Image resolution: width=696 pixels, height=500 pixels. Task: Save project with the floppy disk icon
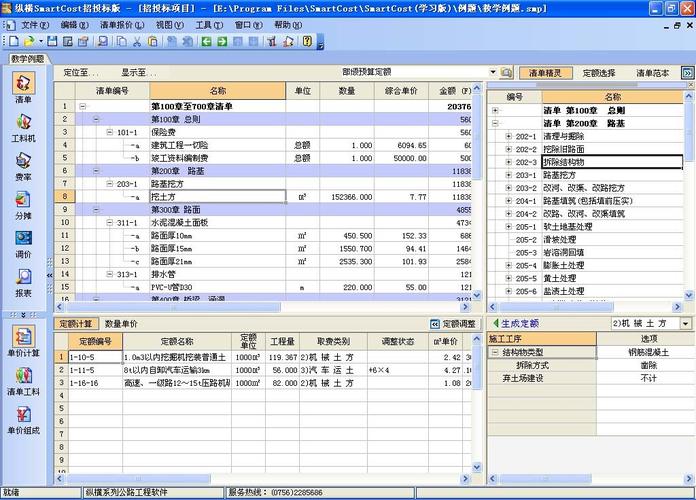click(x=52, y=42)
